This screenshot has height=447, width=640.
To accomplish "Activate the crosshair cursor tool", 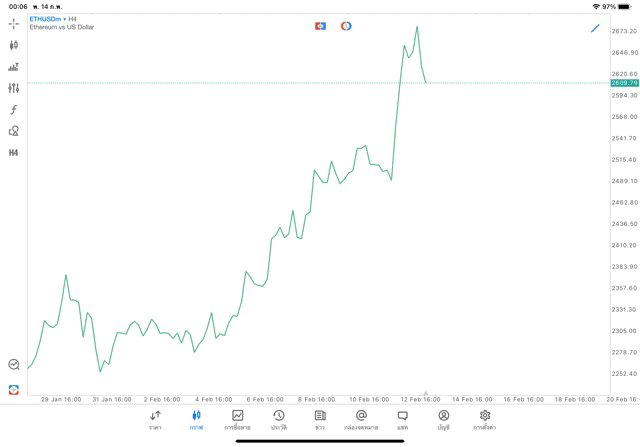I will (13, 23).
